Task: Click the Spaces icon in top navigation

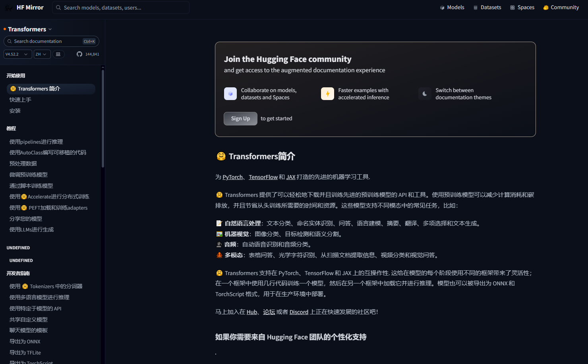Action: [513, 8]
